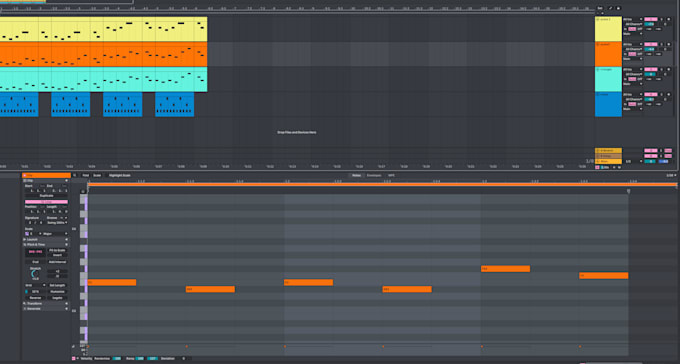680x364 pixels.
Task: Click the record arm icon on cyan track
Action: click(669, 69)
